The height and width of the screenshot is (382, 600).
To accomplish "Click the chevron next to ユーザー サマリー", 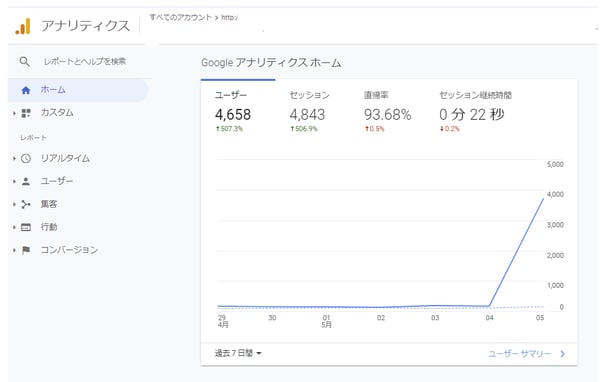I will [x=562, y=354].
